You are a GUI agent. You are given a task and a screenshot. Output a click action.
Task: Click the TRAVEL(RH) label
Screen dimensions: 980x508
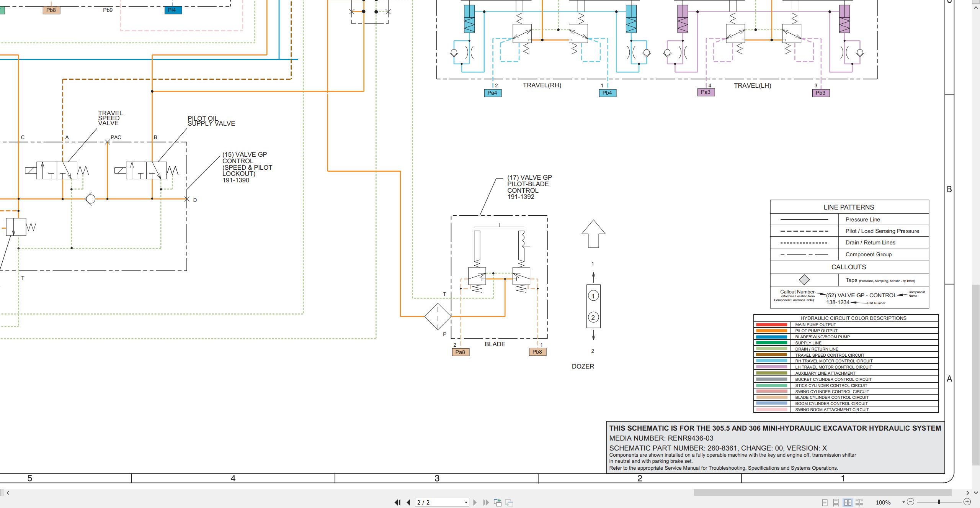tap(542, 85)
